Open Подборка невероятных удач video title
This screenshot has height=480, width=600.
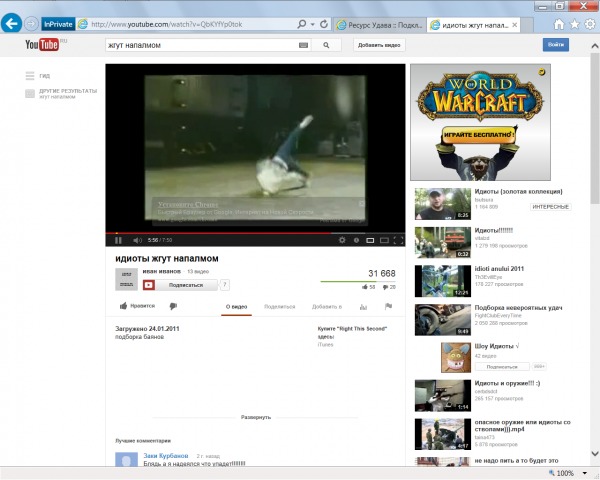point(518,307)
